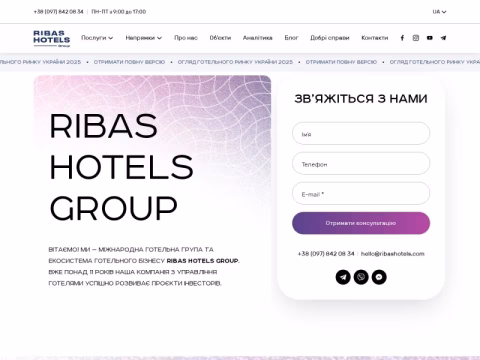The image size is (480, 360).
Task: Click the hello@ribashotels.com email link
Action: 393,254
